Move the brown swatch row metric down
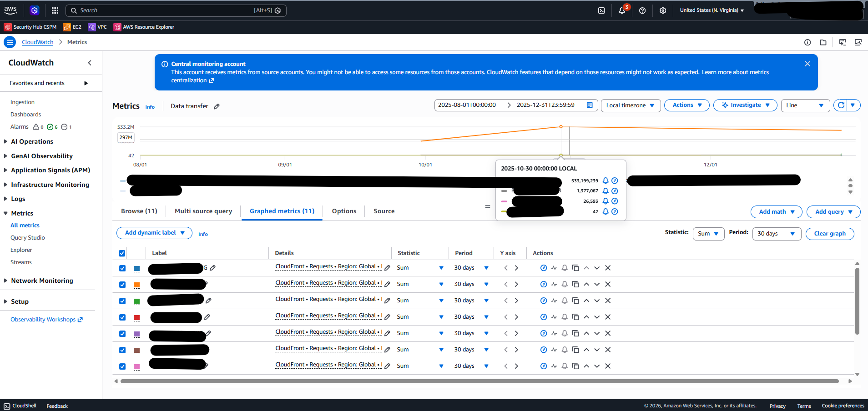 [x=597, y=350]
